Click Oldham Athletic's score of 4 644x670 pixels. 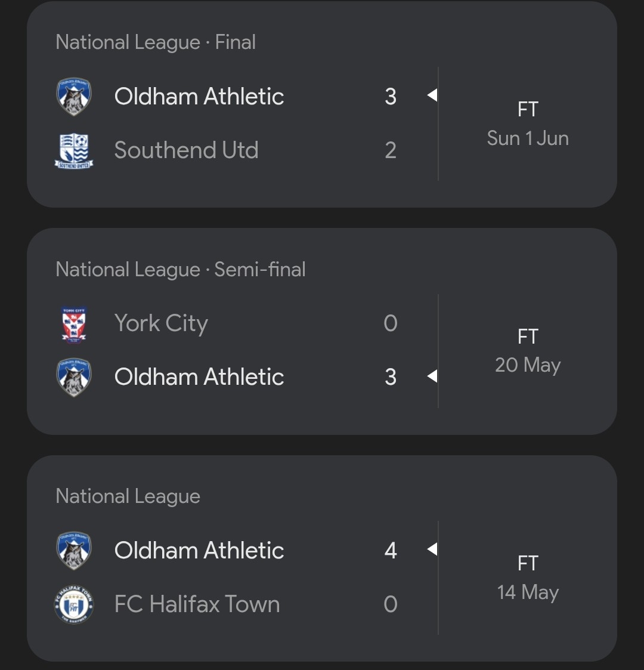point(391,550)
